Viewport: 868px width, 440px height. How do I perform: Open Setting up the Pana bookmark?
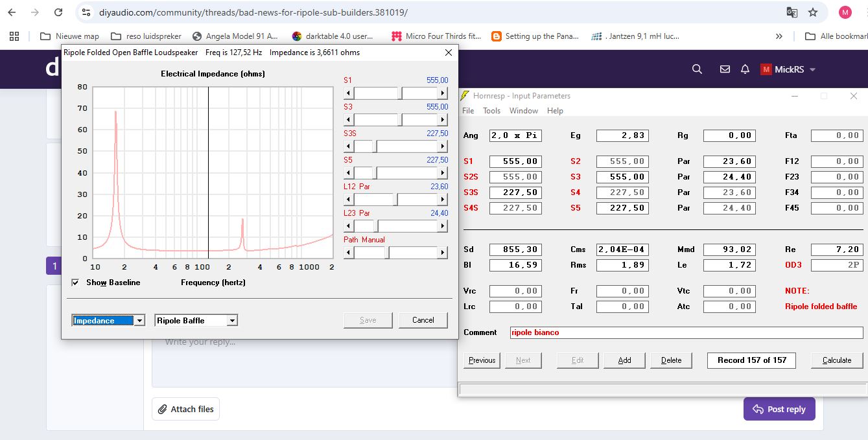click(535, 36)
